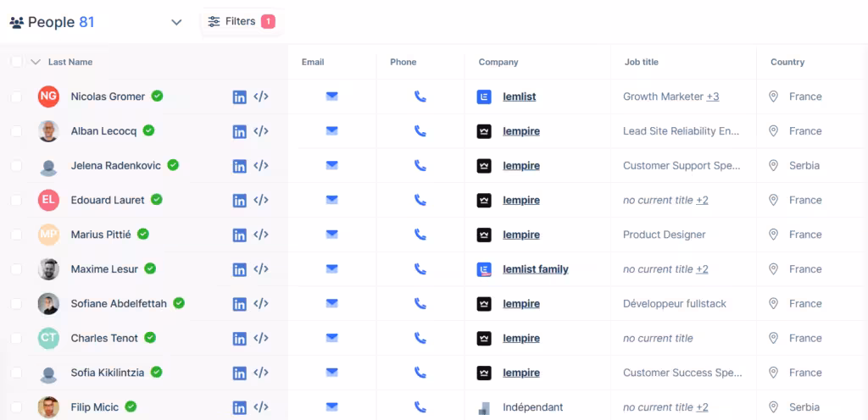This screenshot has height=420, width=868.
Task: Click the email icon for Jelena Radenkovic
Action: pyautogui.click(x=331, y=166)
